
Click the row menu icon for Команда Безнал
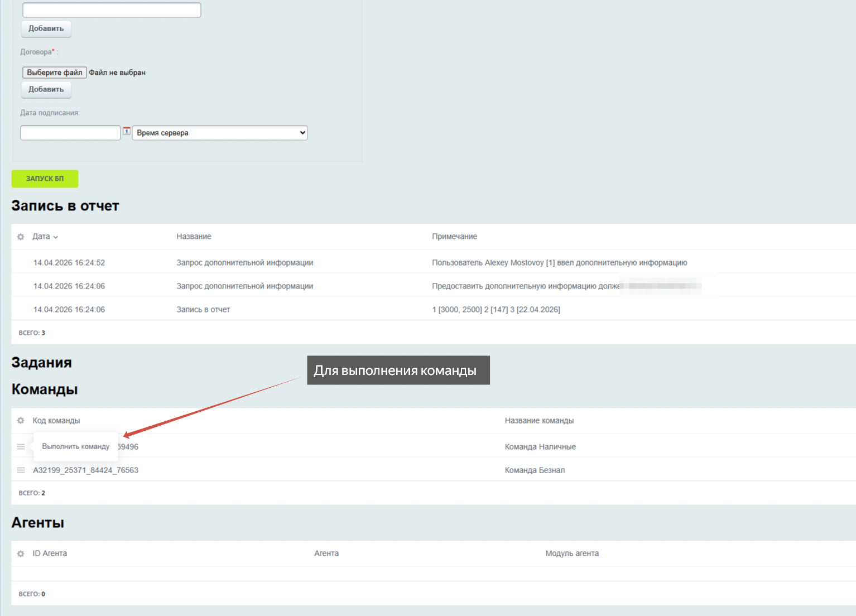tap(21, 470)
